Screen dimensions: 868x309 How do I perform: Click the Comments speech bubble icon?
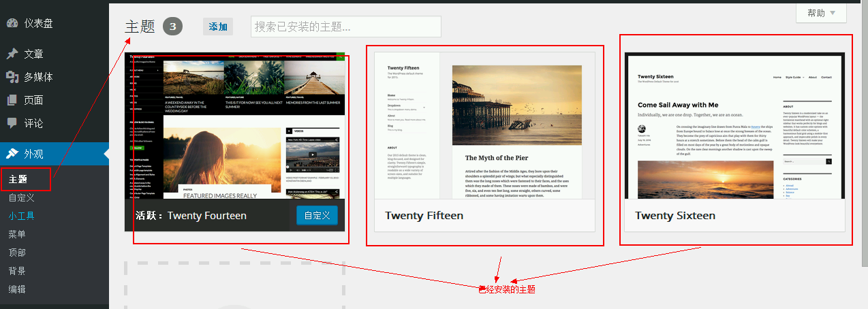click(12, 123)
